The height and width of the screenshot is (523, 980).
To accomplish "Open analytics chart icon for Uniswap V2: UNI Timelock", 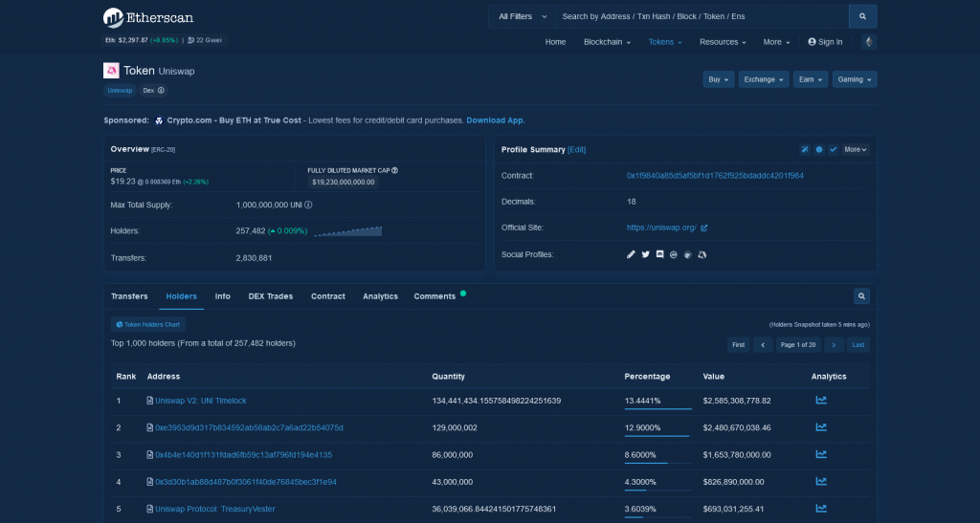I will click(821, 400).
